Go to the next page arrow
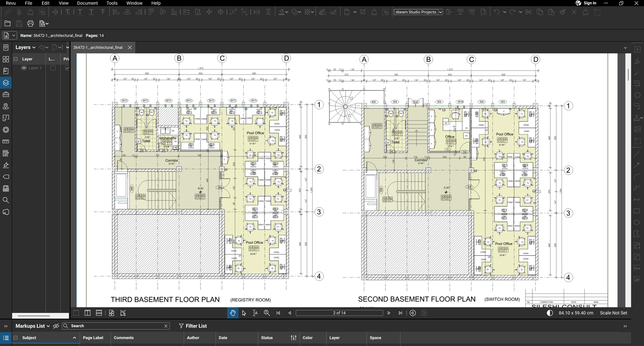The height and width of the screenshot is (346, 644). click(x=389, y=313)
